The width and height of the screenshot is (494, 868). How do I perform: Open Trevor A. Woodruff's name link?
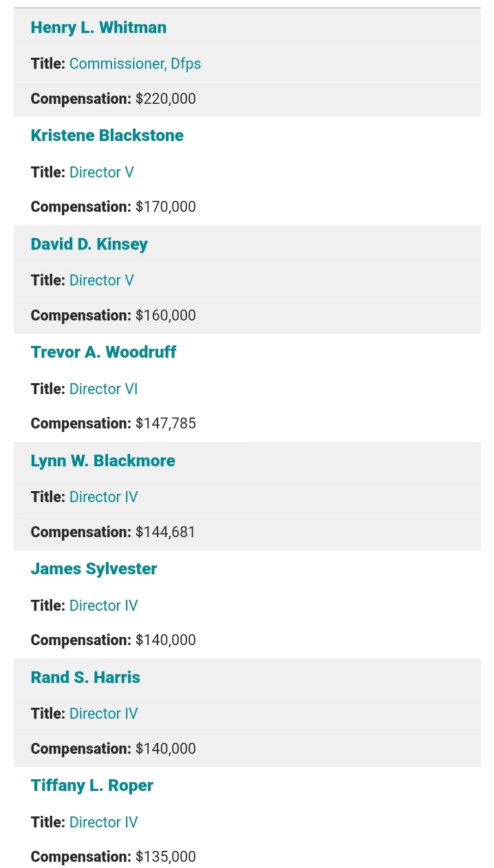[103, 352]
